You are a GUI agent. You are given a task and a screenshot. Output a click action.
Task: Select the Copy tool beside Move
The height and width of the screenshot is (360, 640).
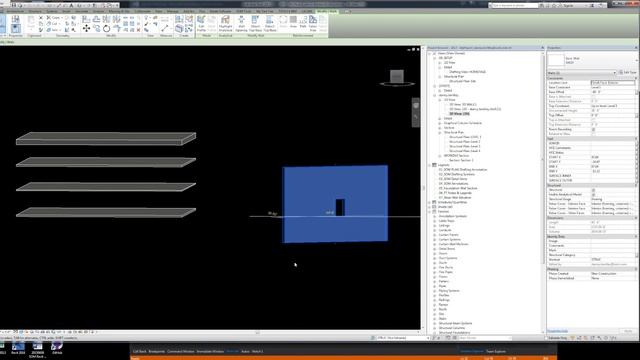coord(96,28)
